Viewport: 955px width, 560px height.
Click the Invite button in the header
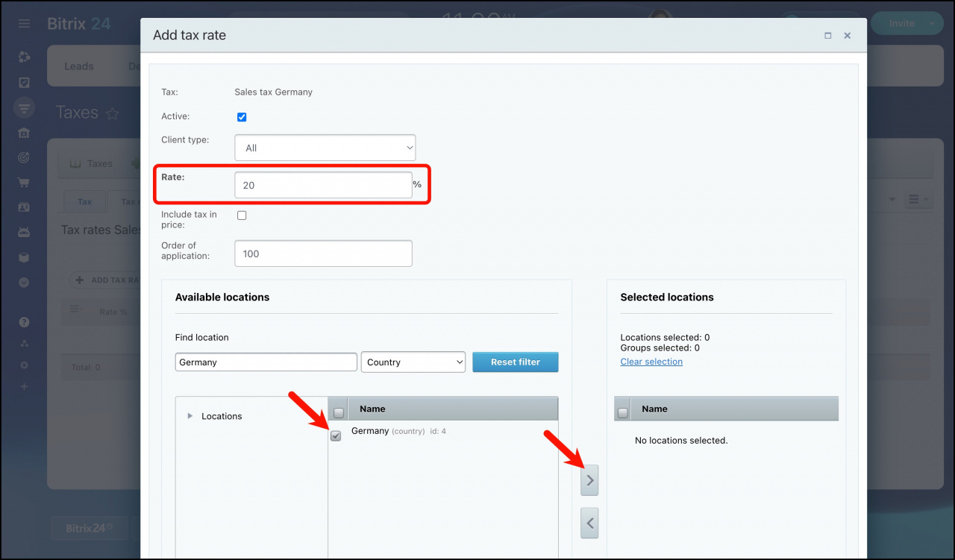coord(901,24)
